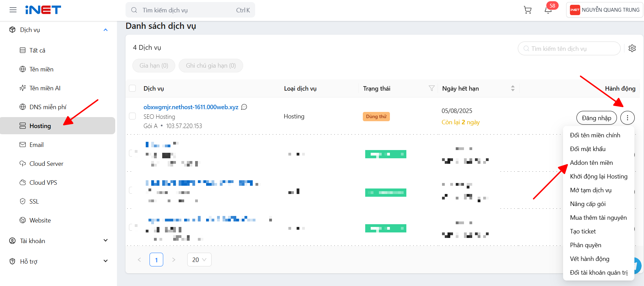This screenshot has width=644, height=286.
Task: Open table settings gear
Action: click(x=632, y=48)
